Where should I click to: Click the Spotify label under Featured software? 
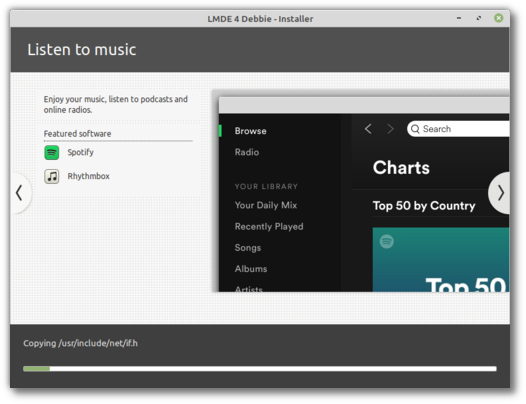pos(81,152)
